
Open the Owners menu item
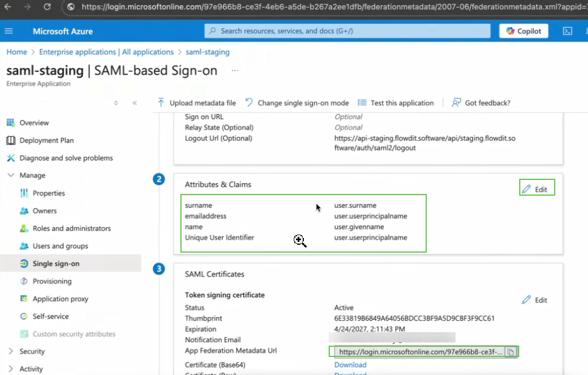point(45,211)
